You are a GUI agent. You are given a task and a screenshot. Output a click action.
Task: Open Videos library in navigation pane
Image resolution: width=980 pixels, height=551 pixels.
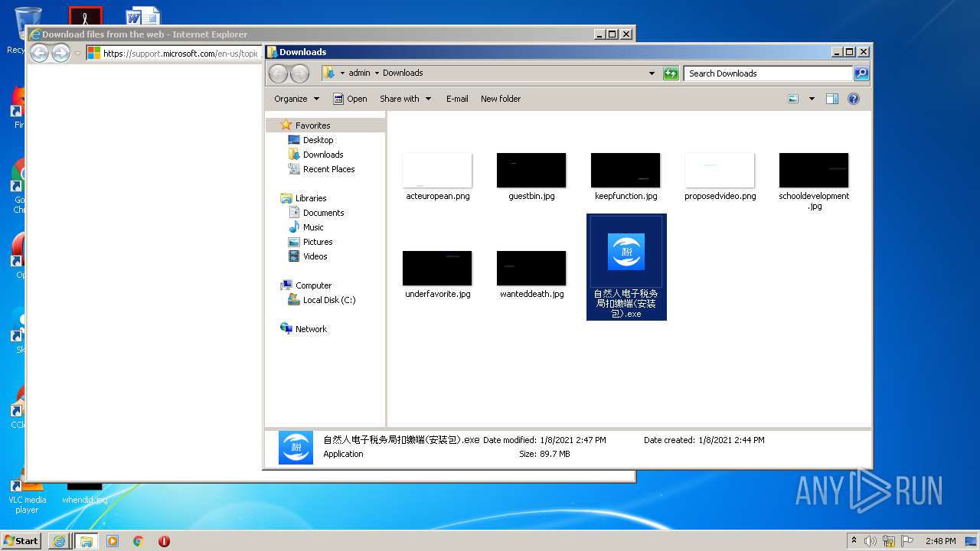click(315, 256)
